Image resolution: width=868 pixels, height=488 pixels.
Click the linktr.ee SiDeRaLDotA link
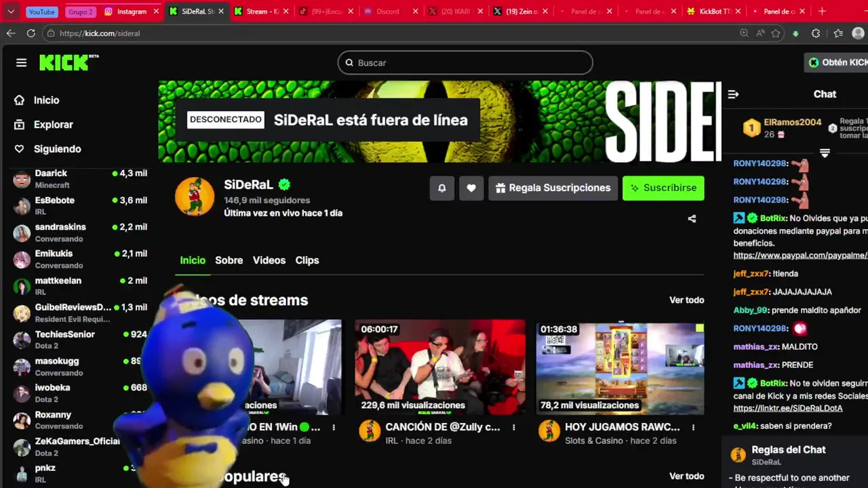787,409
